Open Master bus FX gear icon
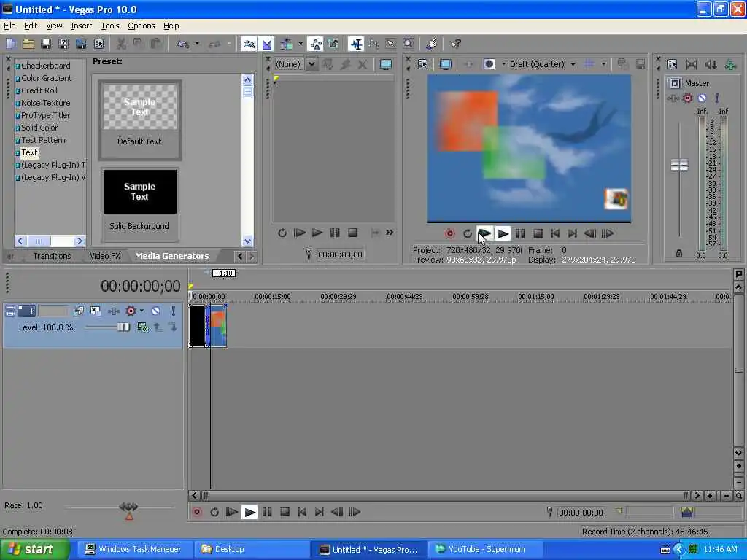The height and width of the screenshot is (560, 747). pyautogui.click(x=687, y=98)
